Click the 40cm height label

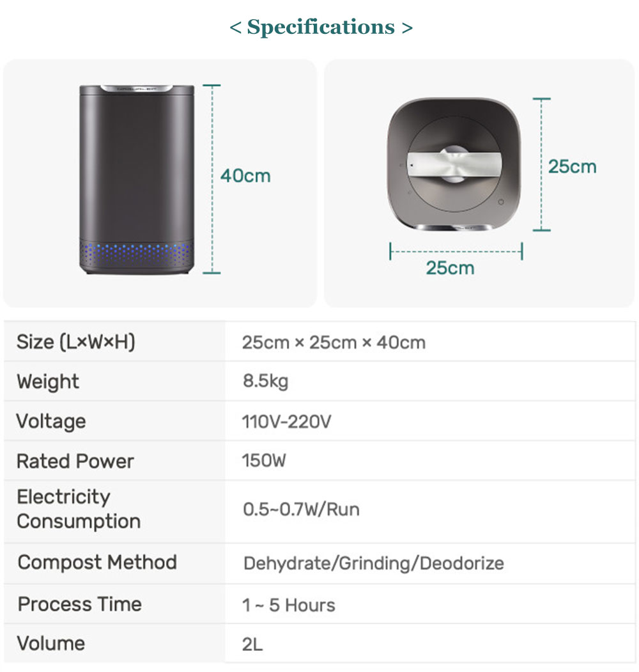click(245, 176)
